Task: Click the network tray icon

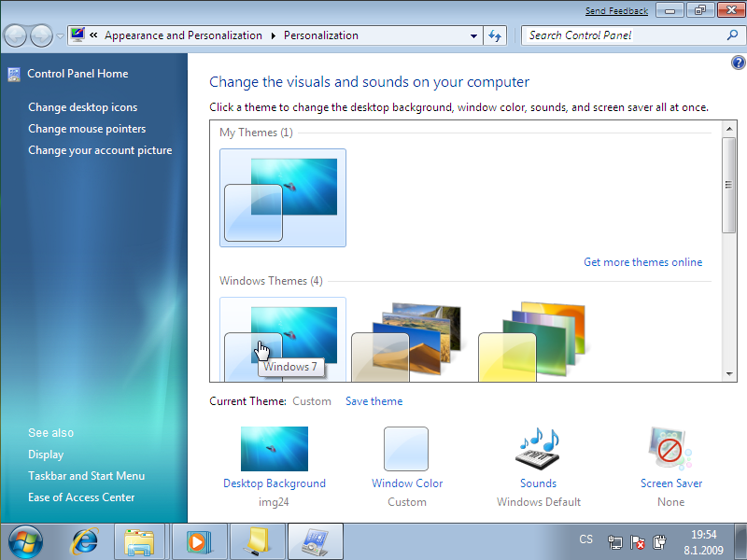Action: point(615,542)
